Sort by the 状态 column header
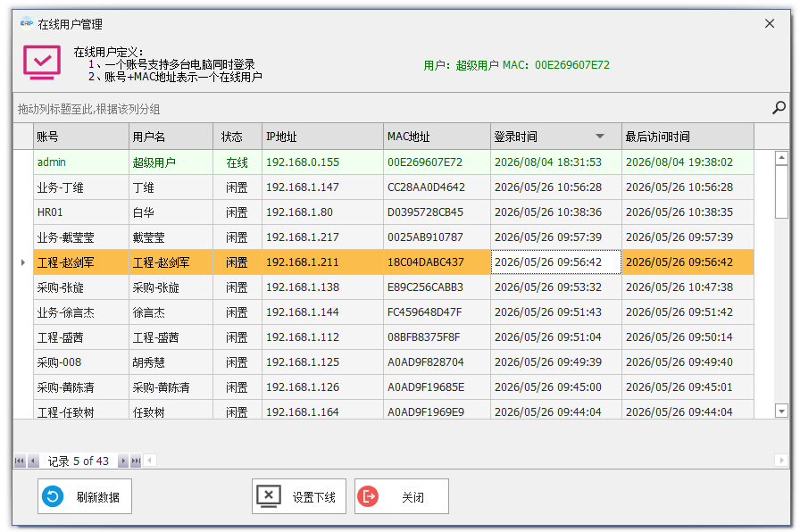 pyautogui.click(x=237, y=137)
